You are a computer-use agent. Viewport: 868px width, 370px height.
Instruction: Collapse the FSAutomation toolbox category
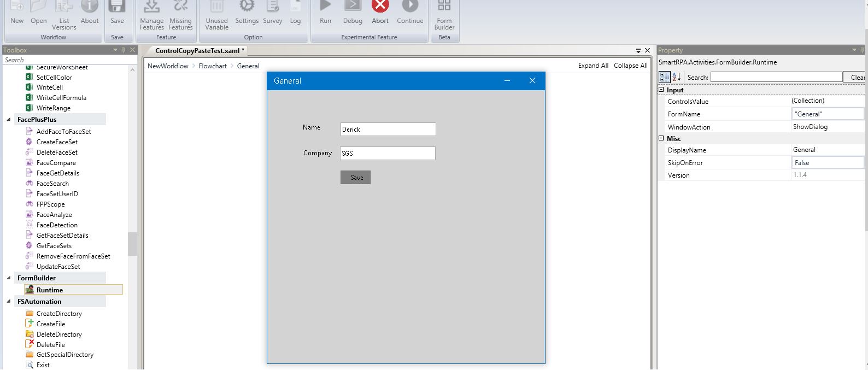click(9, 301)
